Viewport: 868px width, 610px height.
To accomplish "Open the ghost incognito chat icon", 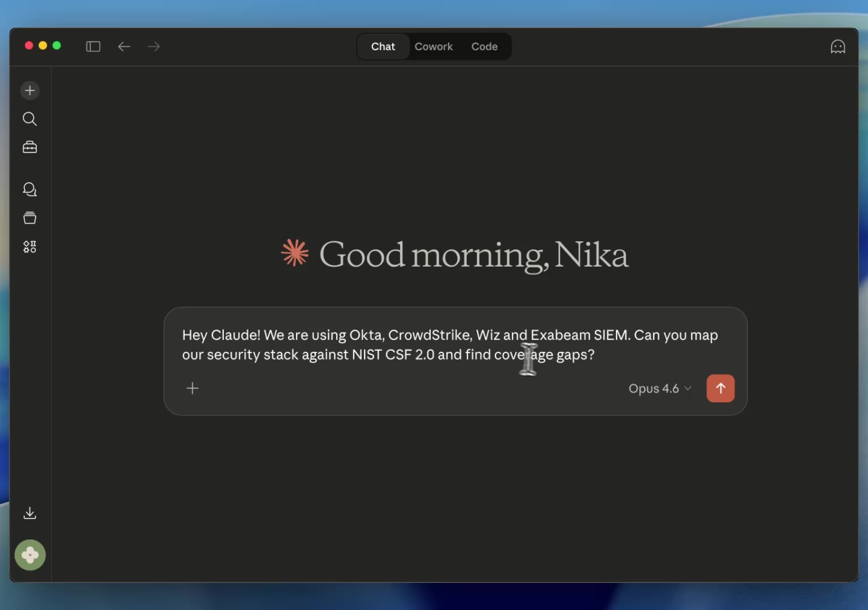I will 837,47.
